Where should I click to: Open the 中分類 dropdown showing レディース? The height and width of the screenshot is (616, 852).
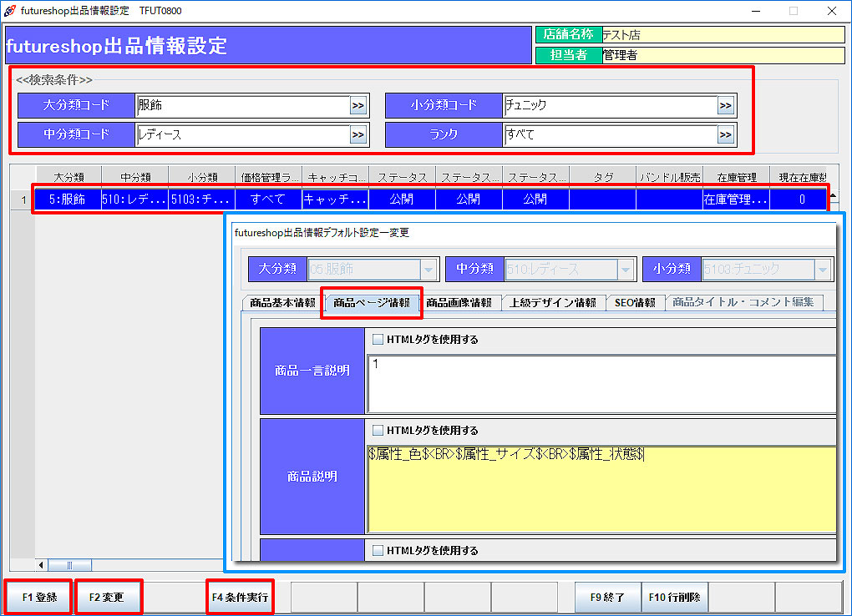[626, 270]
